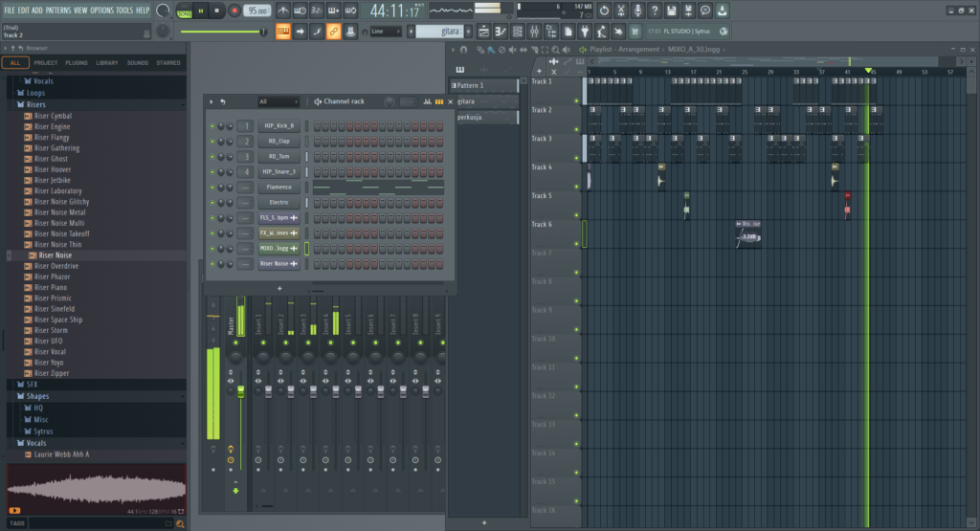Click the chat/news bubble icon
The image size is (980, 531).
click(705, 11)
